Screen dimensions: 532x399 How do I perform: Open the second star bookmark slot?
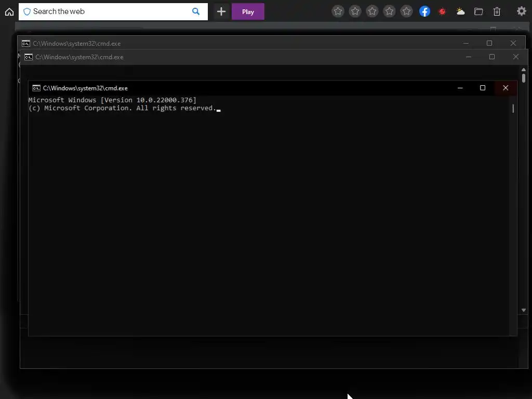point(355,11)
